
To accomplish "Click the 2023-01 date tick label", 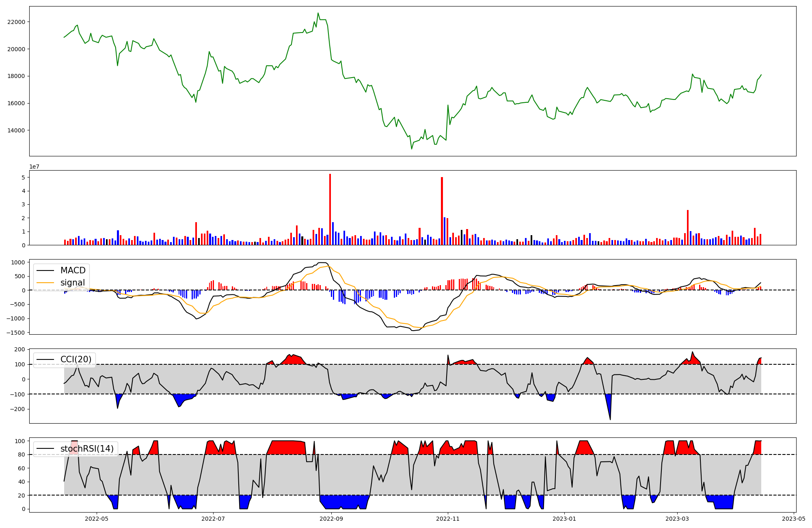I will 564,518.
